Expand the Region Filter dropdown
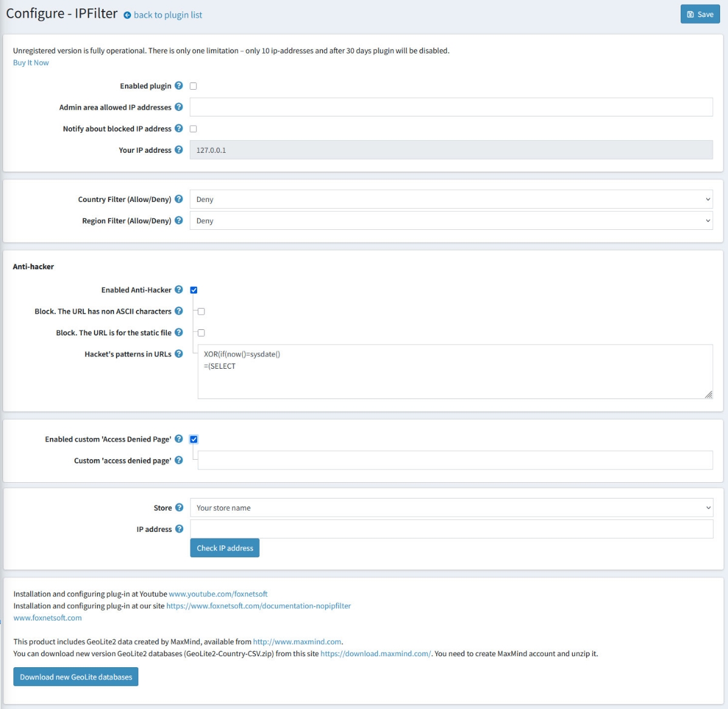This screenshot has width=728, height=709. (x=451, y=221)
